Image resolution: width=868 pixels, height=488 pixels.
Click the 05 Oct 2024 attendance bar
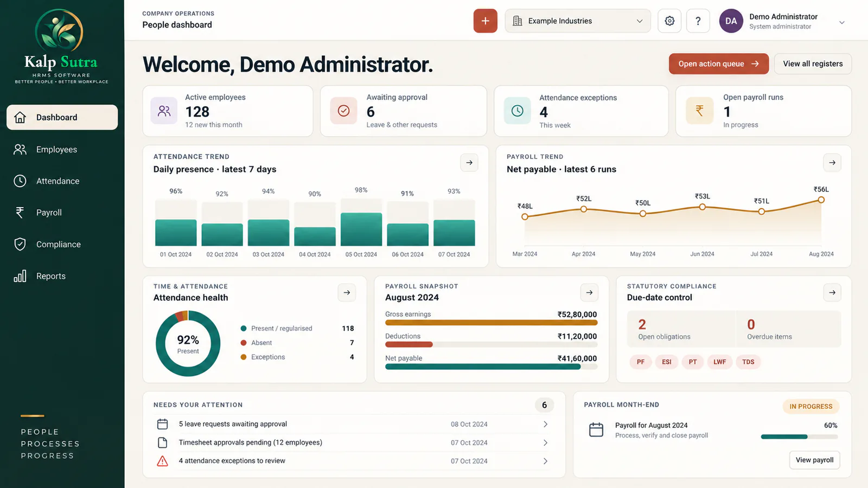[361, 229]
